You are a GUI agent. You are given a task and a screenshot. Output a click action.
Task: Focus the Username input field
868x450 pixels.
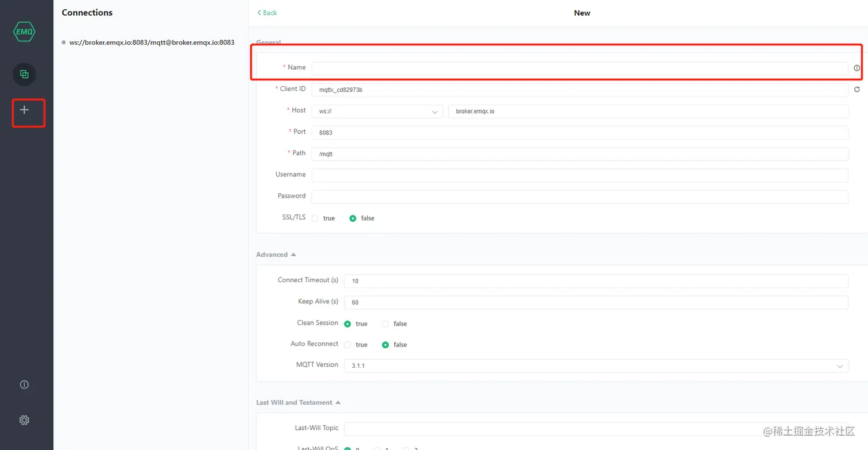tap(580, 175)
